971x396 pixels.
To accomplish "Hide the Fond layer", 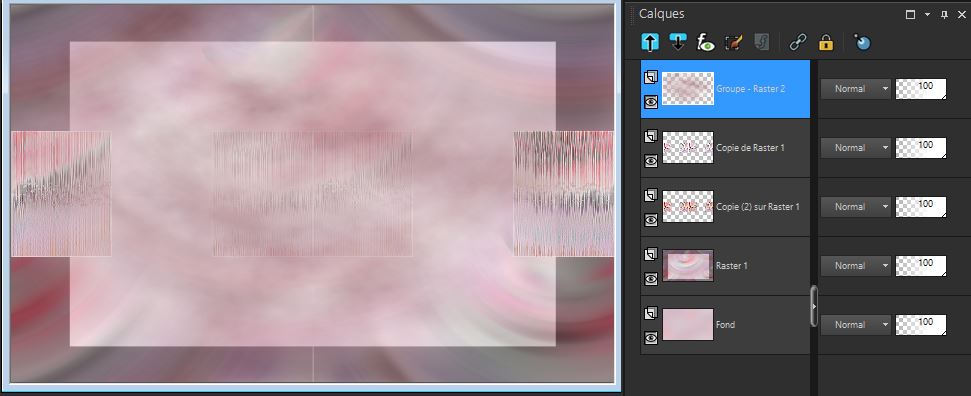I will 650,338.
